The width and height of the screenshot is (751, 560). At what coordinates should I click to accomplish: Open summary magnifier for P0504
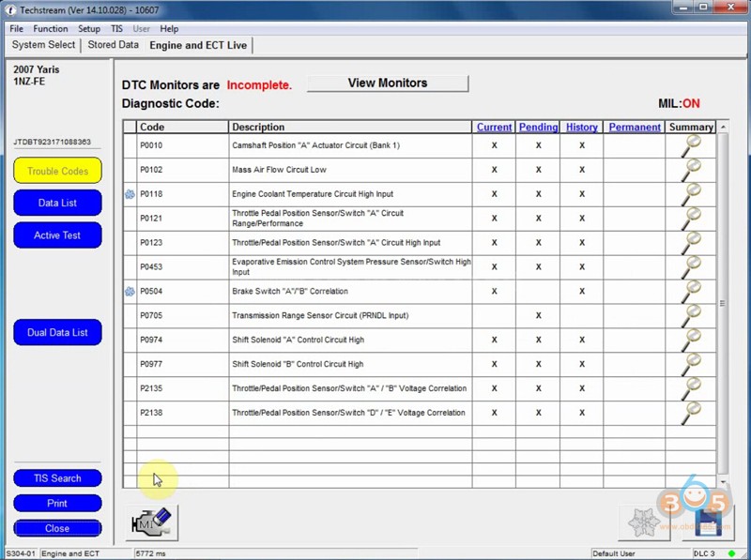691,292
